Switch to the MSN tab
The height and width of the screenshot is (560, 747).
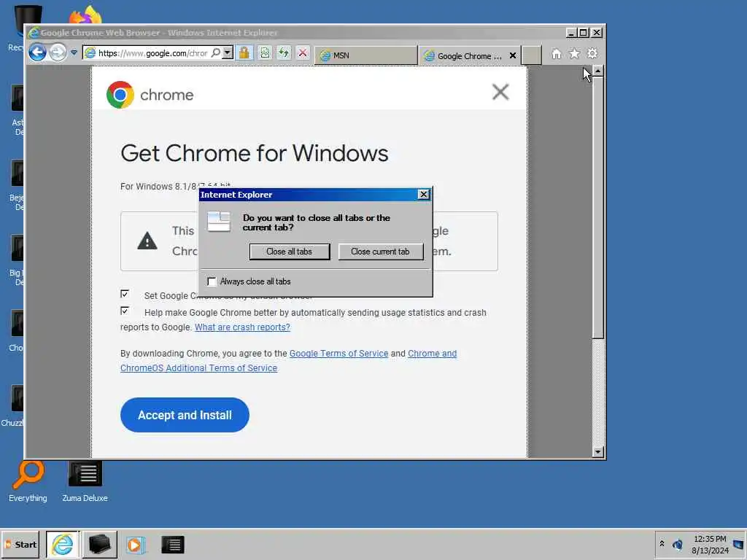tap(365, 55)
